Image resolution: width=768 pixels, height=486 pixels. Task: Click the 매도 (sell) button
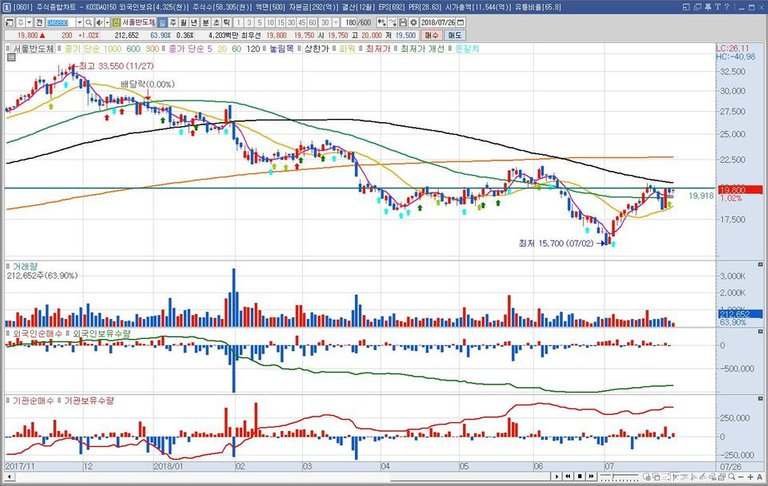[x=455, y=34]
